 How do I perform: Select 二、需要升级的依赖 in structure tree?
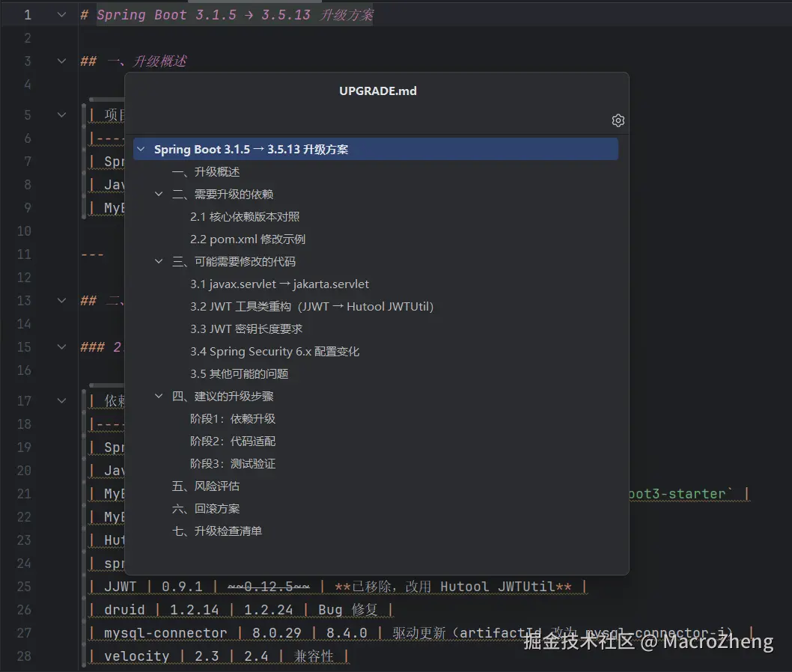tap(222, 195)
